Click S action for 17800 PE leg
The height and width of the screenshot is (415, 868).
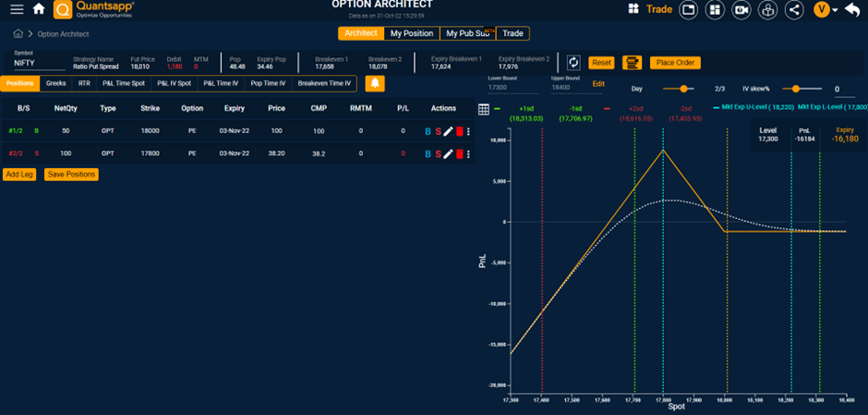click(x=438, y=153)
